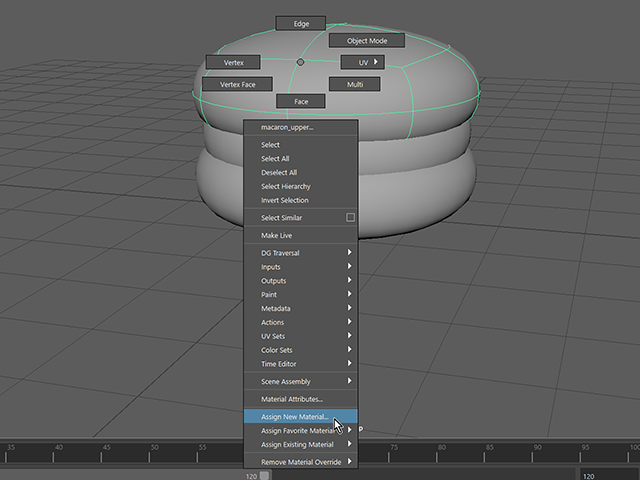Viewport: 640px width, 480px height.
Task: Choose Select All
Action: (301, 158)
